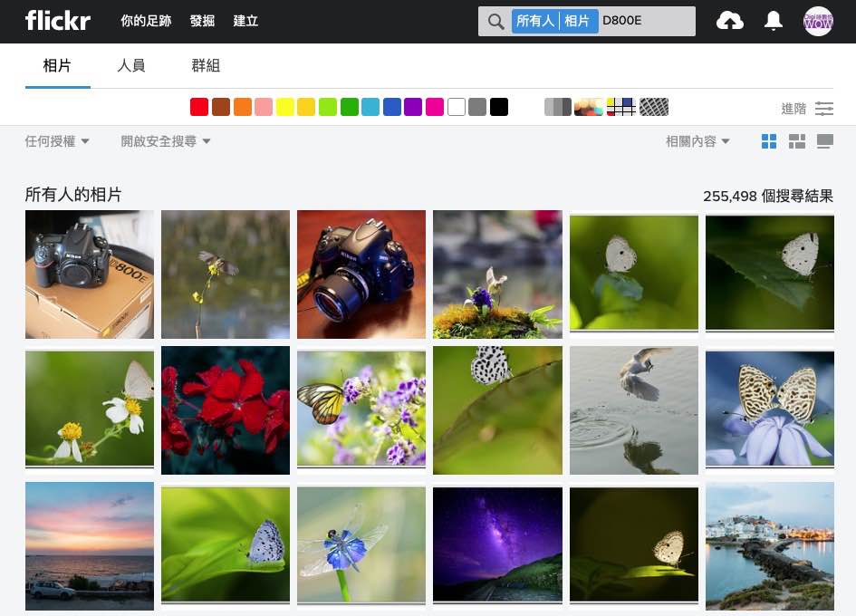Image resolution: width=856 pixels, height=616 pixels.
Task: Pick the red color swatch
Action: pos(199,107)
